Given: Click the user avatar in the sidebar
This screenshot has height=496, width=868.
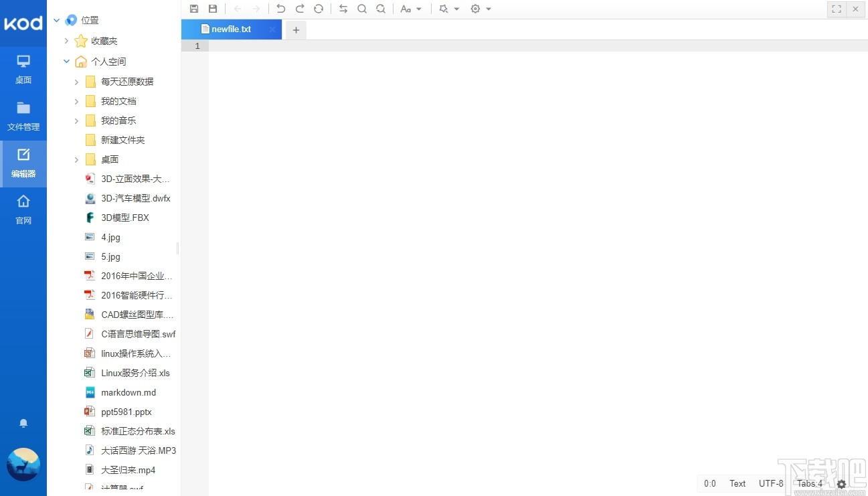Looking at the screenshot, I should pyautogui.click(x=23, y=465).
